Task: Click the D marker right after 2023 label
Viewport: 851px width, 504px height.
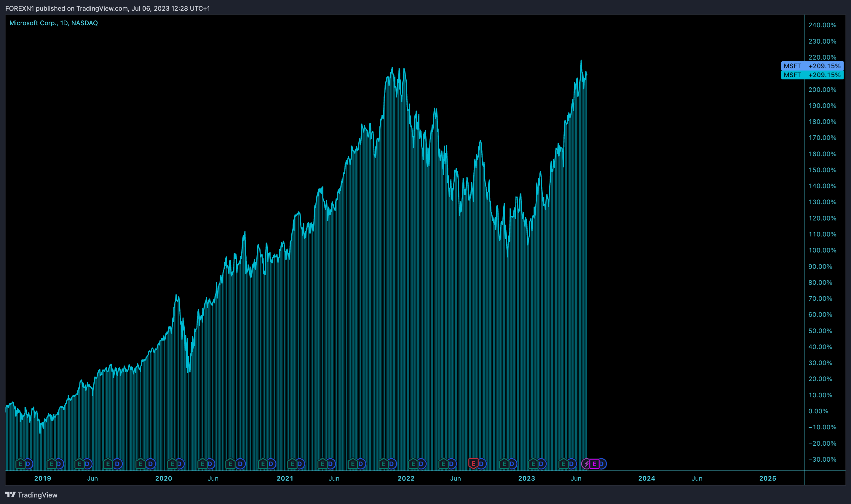Action: [x=542, y=464]
